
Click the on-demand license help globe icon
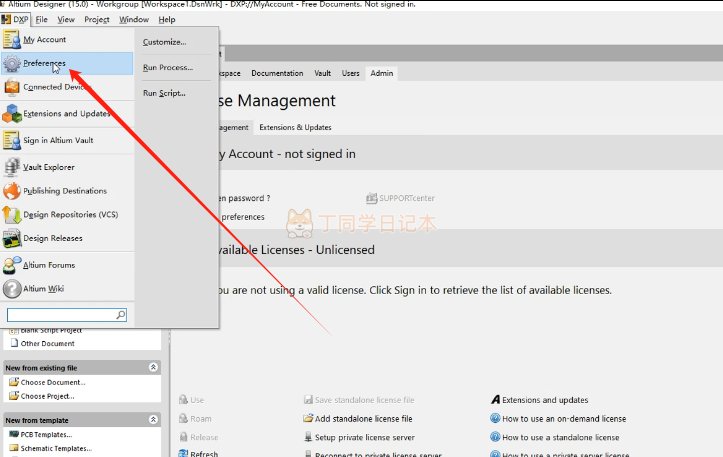tap(495, 418)
